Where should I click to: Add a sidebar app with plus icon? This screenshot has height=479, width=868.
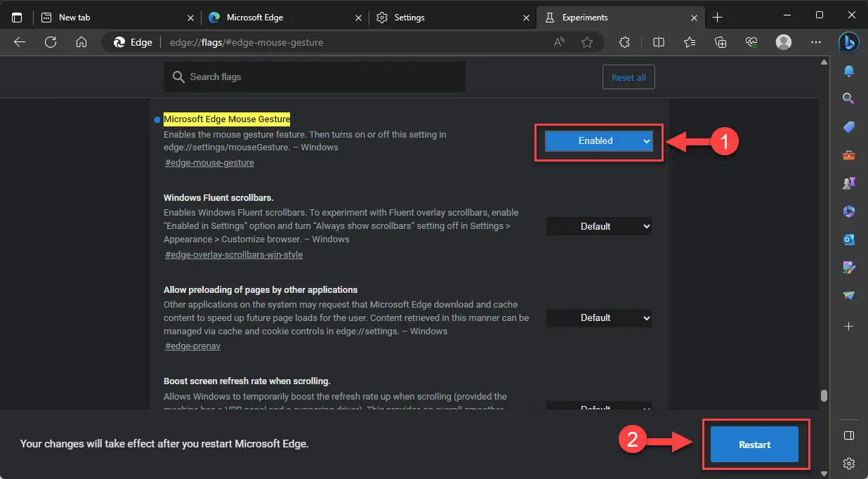pyautogui.click(x=849, y=327)
